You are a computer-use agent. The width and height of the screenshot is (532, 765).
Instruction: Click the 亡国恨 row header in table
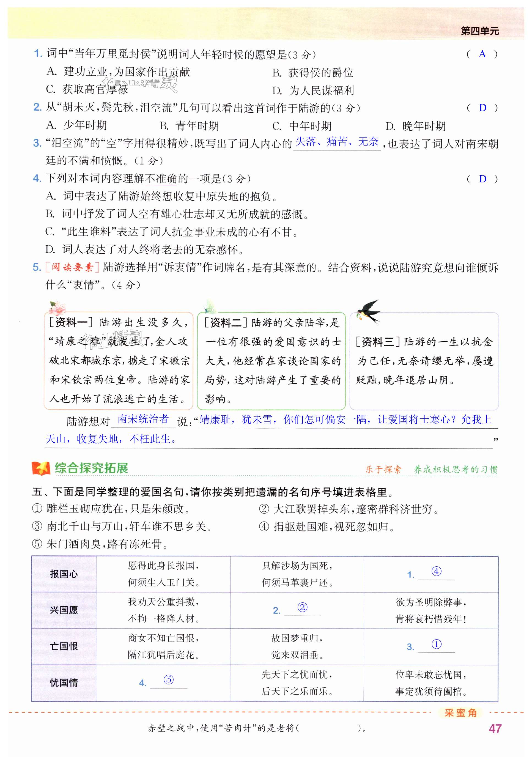click(x=64, y=646)
